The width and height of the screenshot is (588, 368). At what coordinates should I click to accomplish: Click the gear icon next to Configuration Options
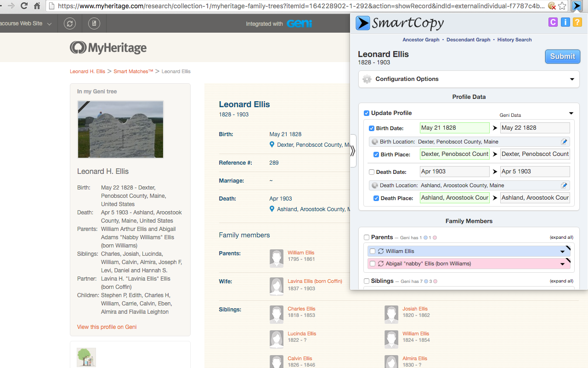(x=367, y=79)
